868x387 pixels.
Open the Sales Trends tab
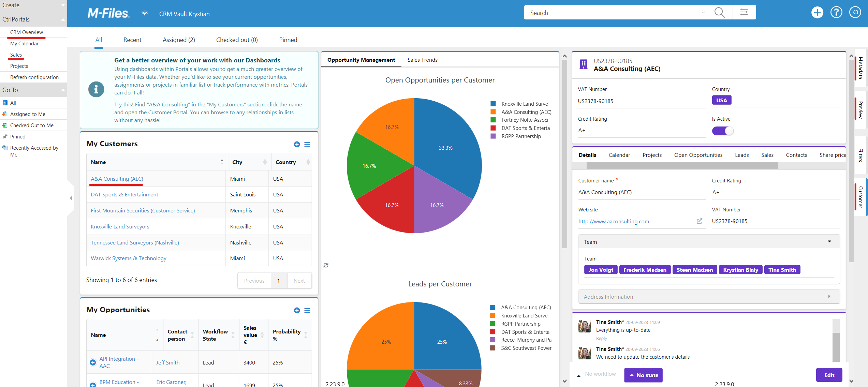tap(422, 60)
